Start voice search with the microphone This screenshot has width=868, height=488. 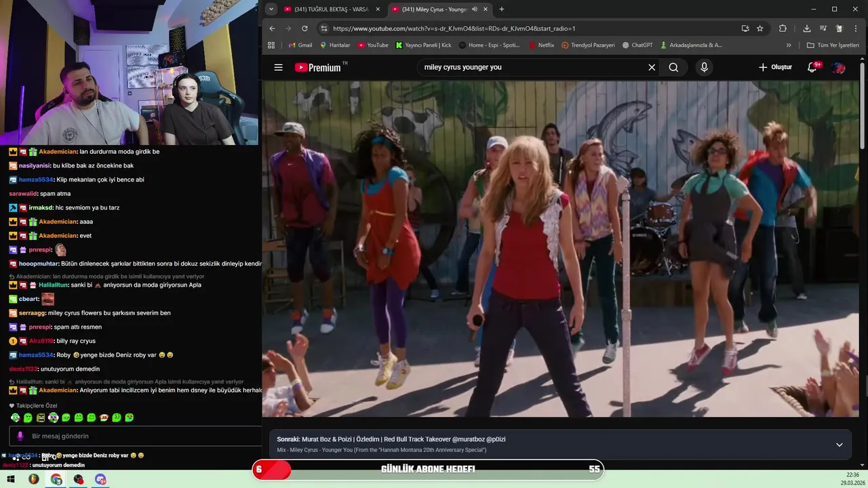pos(704,67)
